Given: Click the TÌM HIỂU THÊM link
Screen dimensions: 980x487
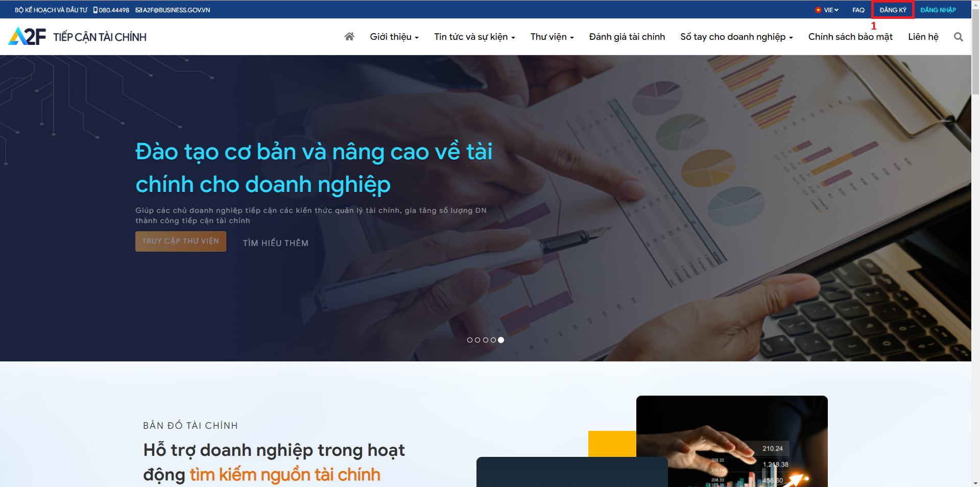Looking at the screenshot, I should (276, 243).
